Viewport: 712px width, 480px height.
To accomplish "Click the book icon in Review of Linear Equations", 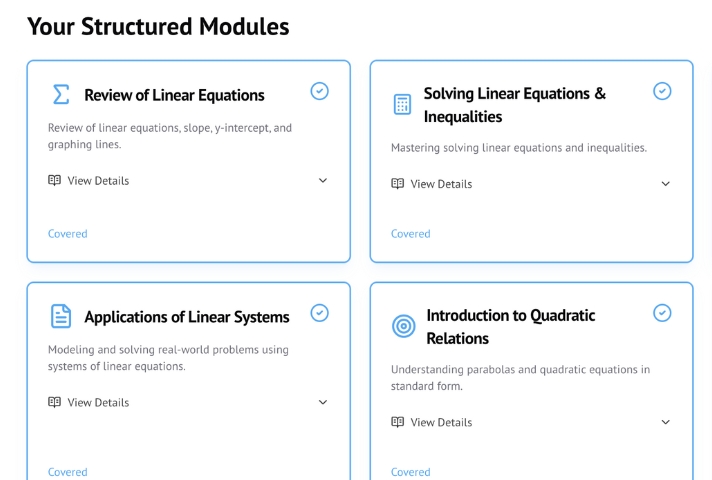I will pyautogui.click(x=55, y=181).
